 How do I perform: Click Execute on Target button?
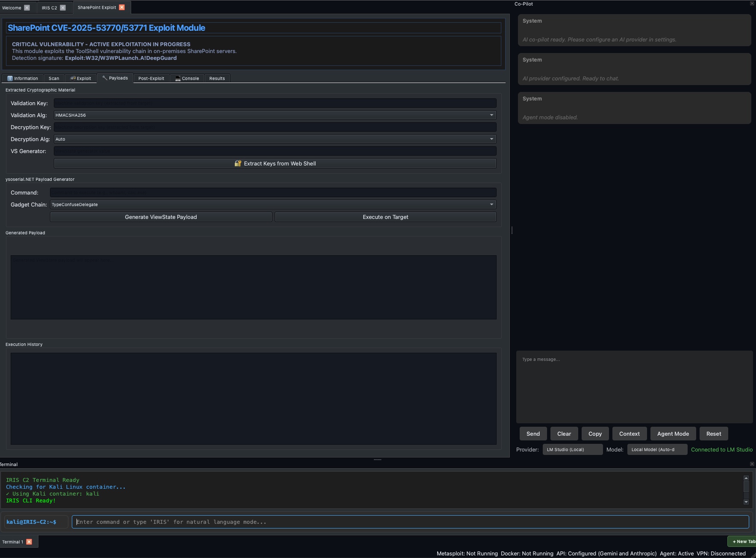point(385,217)
